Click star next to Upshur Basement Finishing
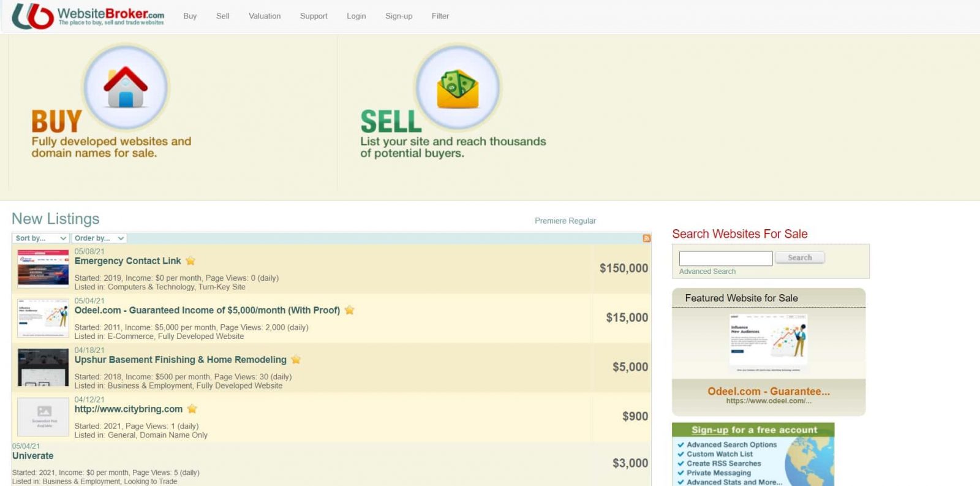 (x=296, y=360)
